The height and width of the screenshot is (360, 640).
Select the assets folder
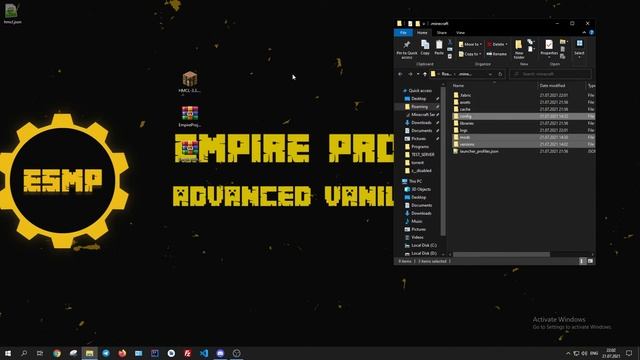524,102
